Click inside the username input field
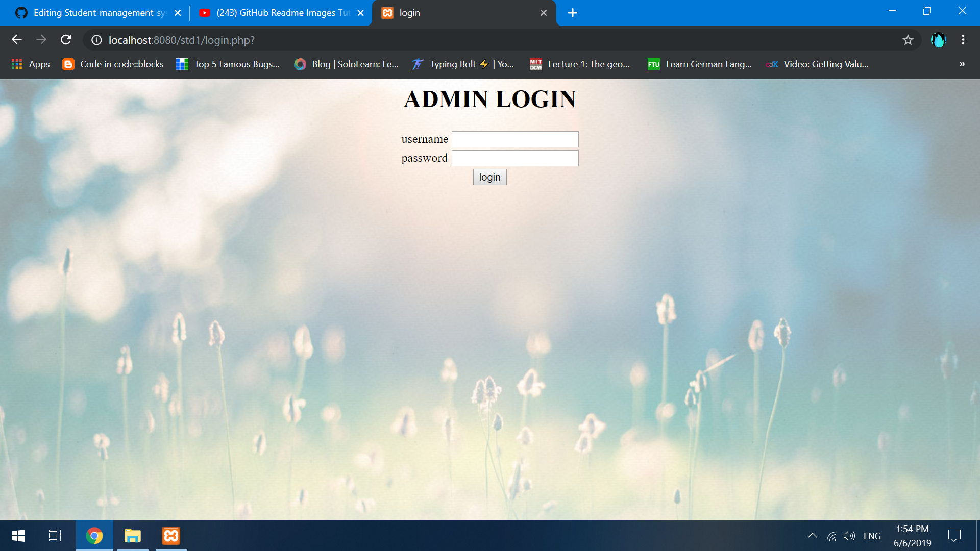The height and width of the screenshot is (551, 980). pyautogui.click(x=514, y=139)
